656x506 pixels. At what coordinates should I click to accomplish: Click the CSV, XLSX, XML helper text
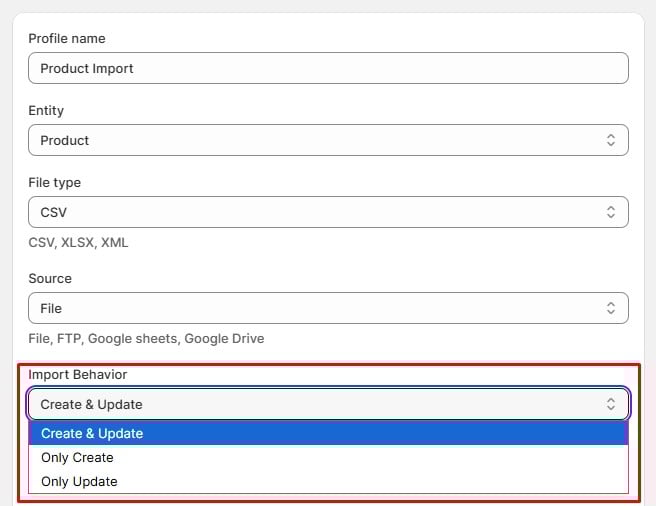tap(78, 242)
